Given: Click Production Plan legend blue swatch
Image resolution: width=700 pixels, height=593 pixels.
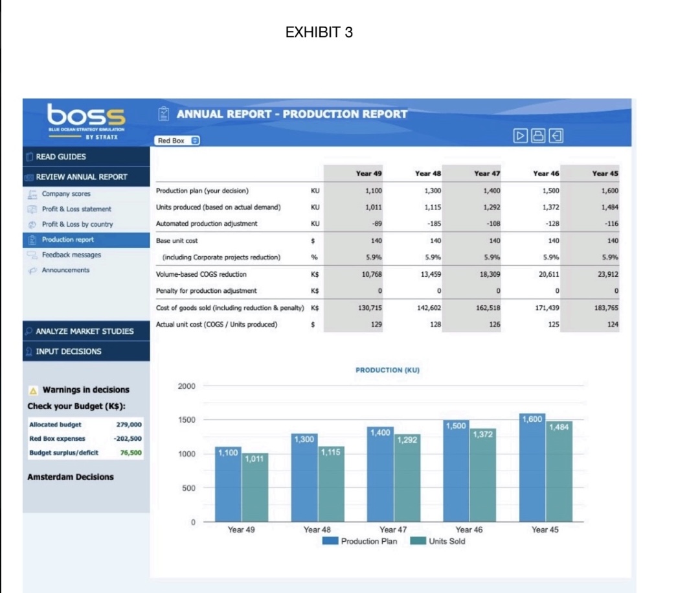Looking at the screenshot, I should pyautogui.click(x=330, y=541).
